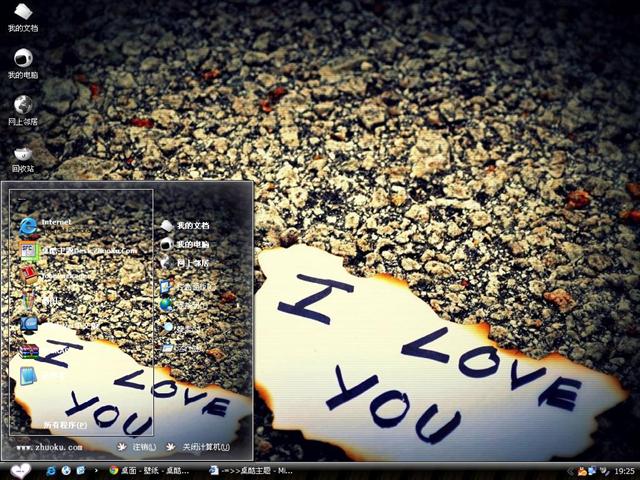Click the 关闭计算机(U) shut down button
The width and height of the screenshot is (640, 480).
(x=198, y=447)
